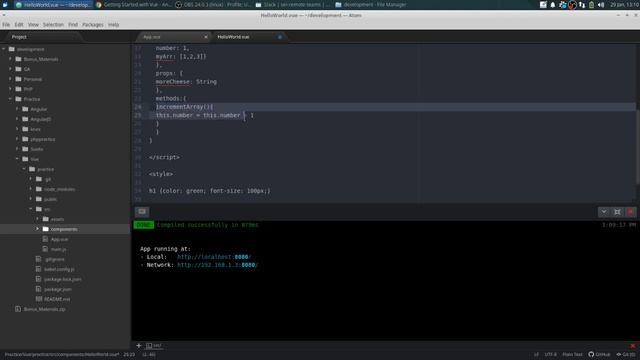Open package-lock.json in the tree
Viewport: 640px width, 360px height.
pyautogui.click(x=62, y=279)
